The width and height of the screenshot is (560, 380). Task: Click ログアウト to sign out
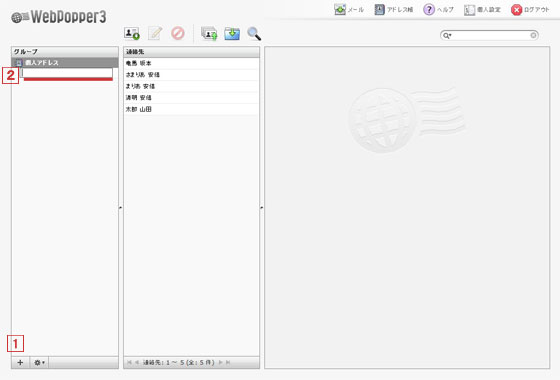530,10
